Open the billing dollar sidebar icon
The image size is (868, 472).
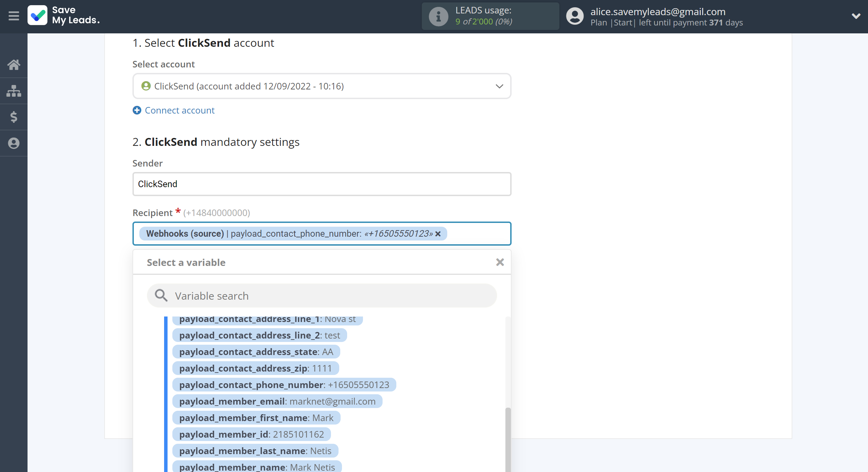pos(14,117)
